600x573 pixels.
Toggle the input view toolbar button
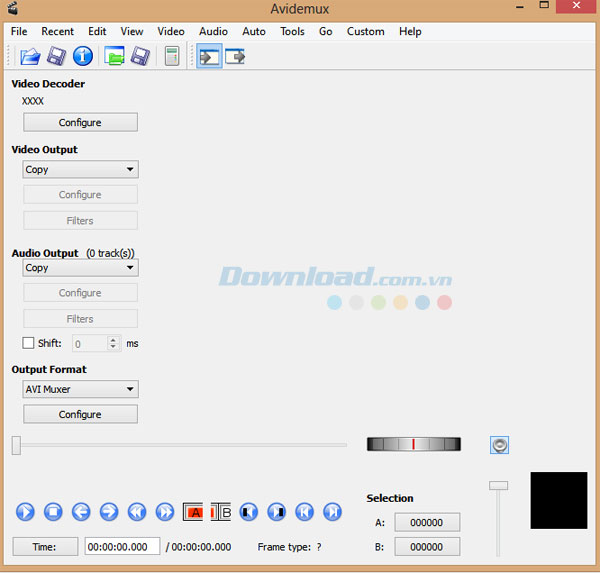[x=209, y=56]
